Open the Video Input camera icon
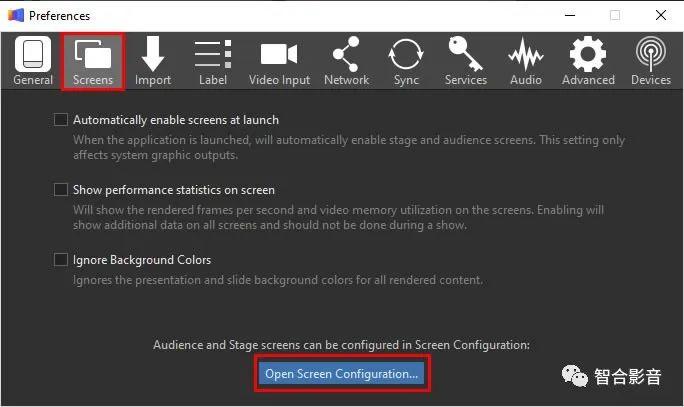The width and height of the screenshot is (684, 407). (x=279, y=55)
